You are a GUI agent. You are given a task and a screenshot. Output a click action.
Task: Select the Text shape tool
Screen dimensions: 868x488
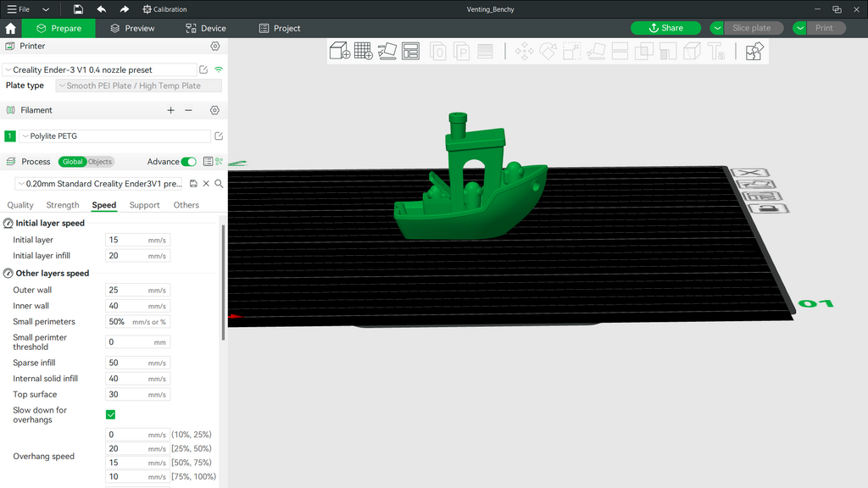(x=716, y=52)
